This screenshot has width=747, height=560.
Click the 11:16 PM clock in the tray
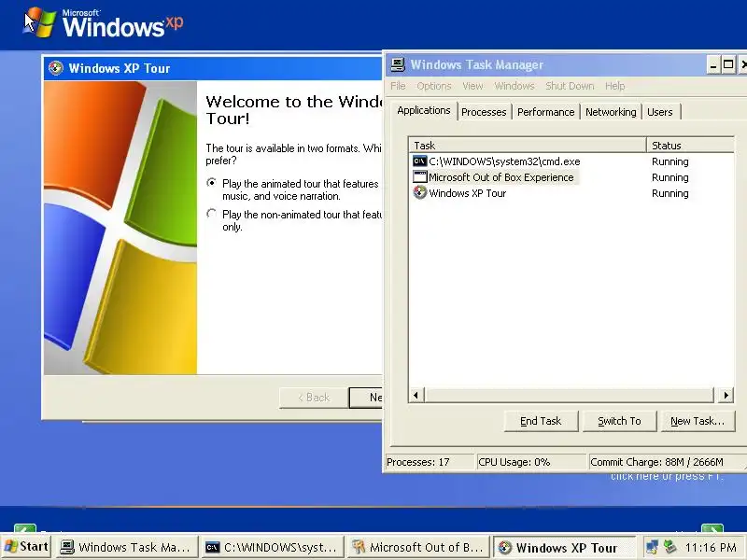pos(711,547)
